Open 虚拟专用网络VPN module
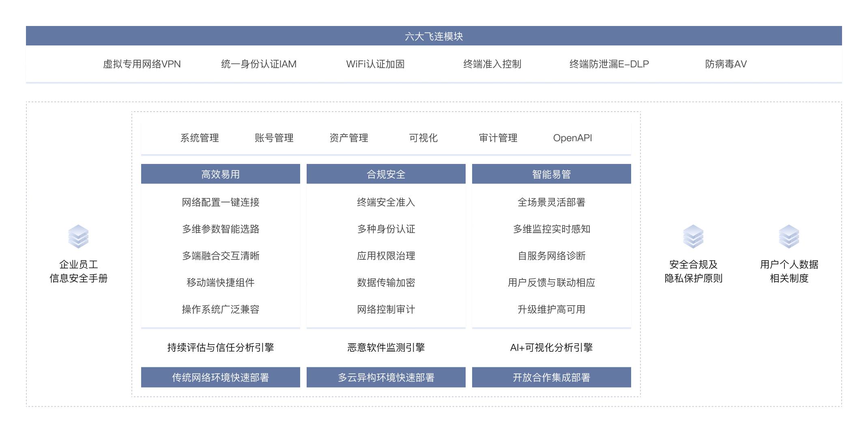This screenshot has height=433, width=868. (142, 64)
